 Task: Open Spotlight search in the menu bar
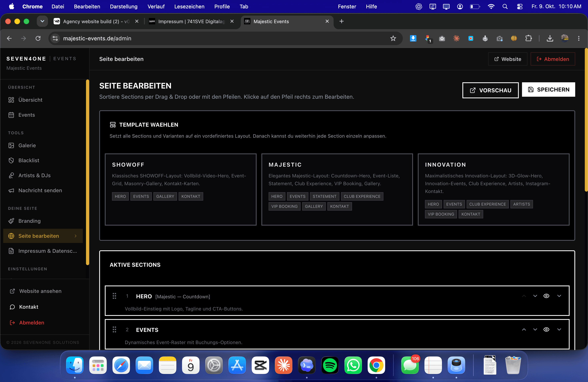(x=505, y=6)
